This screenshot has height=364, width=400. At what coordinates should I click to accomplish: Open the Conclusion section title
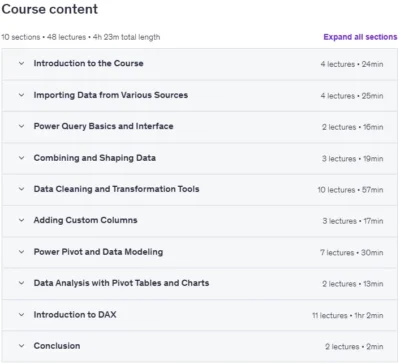pos(57,346)
